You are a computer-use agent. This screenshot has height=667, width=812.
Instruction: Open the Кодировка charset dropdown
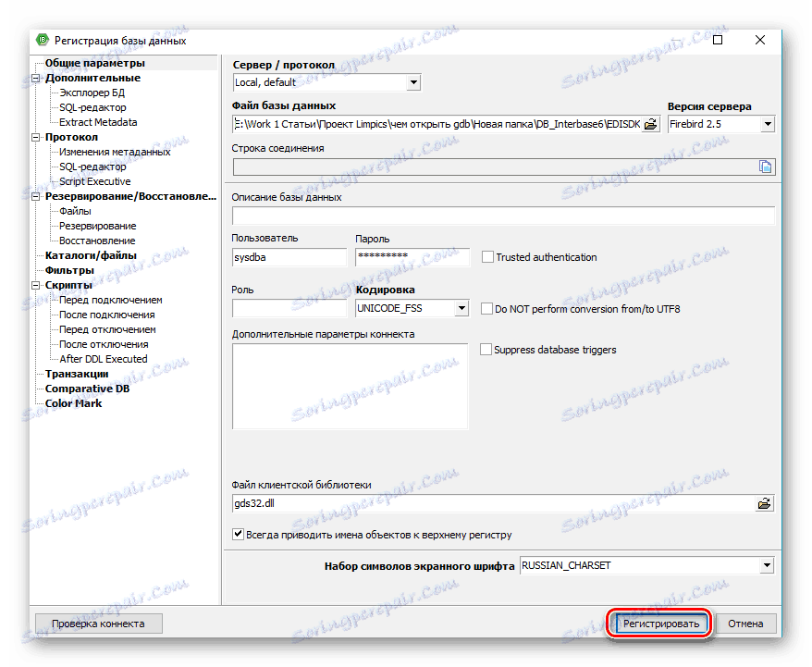[x=461, y=309]
